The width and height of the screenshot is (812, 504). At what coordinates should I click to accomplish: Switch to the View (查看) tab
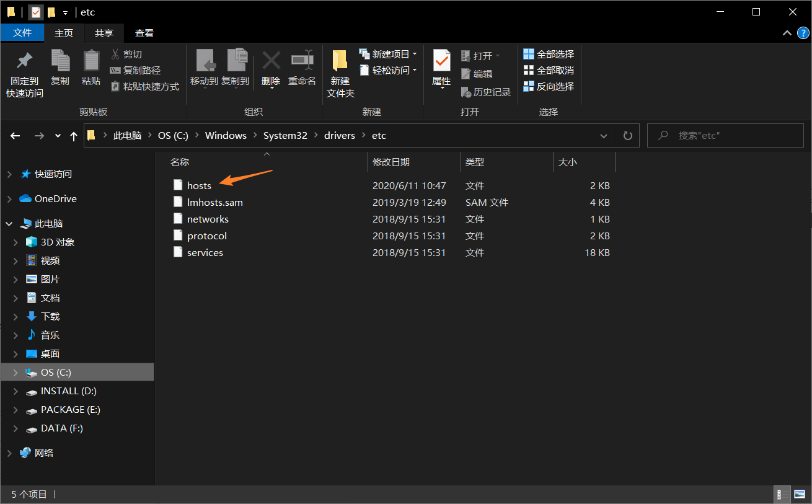[144, 33]
